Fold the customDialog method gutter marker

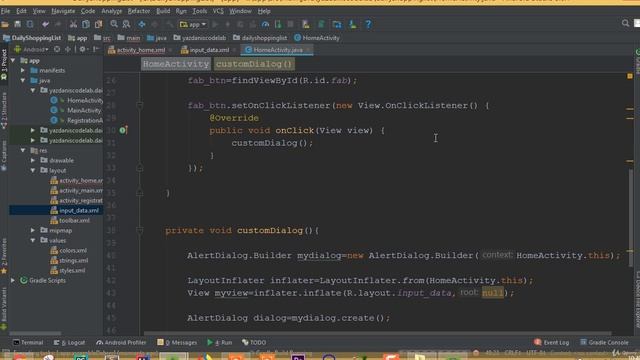click(140, 231)
